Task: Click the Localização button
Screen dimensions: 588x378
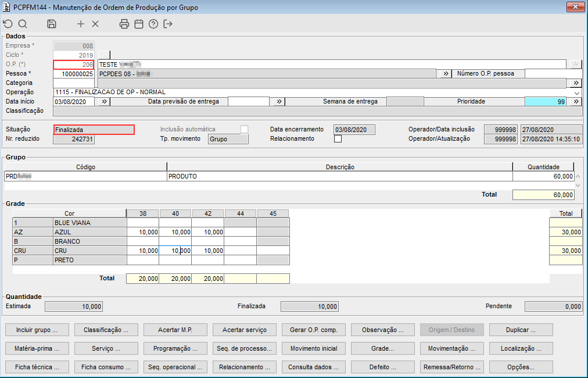Action: (521, 348)
